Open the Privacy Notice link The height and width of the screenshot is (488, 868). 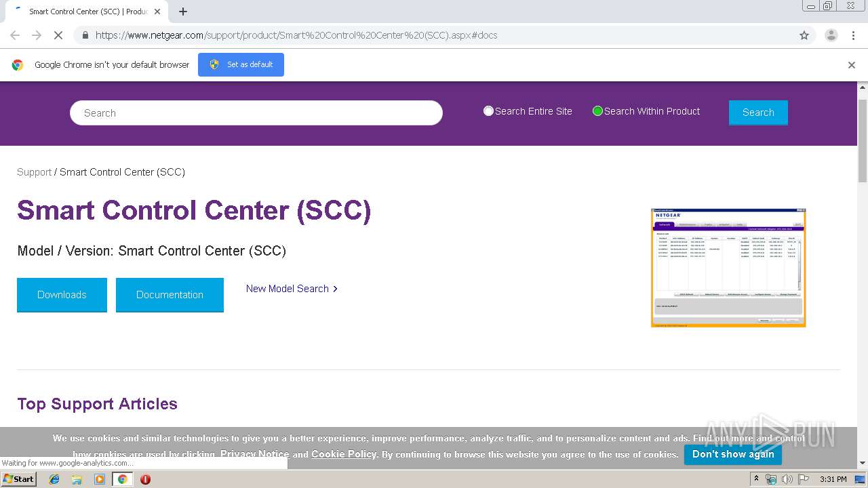(254, 454)
